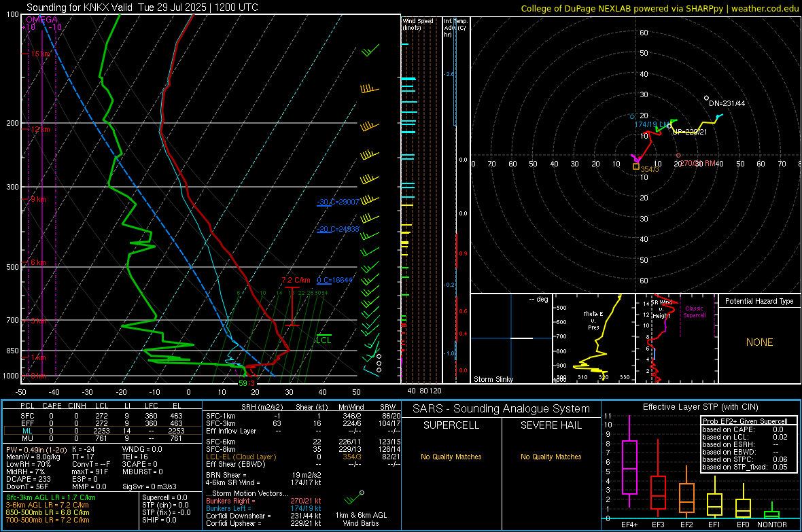The width and height of the screenshot is (802, 532).
Task: Click the 'Supercell = 0.0' composite value
Action: click(164, 498)
